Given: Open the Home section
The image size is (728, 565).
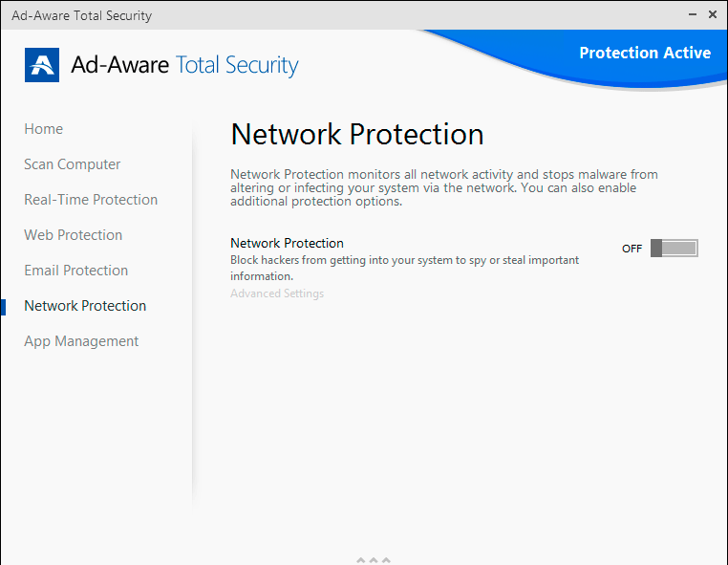Looking at the screenshot, I should [44, 129].
